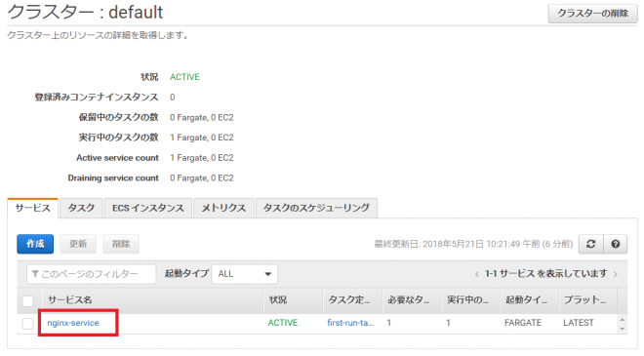
Task: Open the help question mark icon
Action: pyautogui.click(x=616, y=244)
